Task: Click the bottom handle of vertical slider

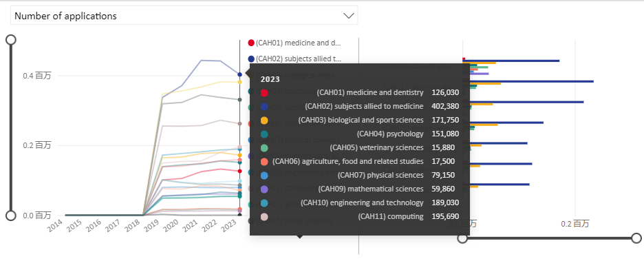Action: [11, 216]
